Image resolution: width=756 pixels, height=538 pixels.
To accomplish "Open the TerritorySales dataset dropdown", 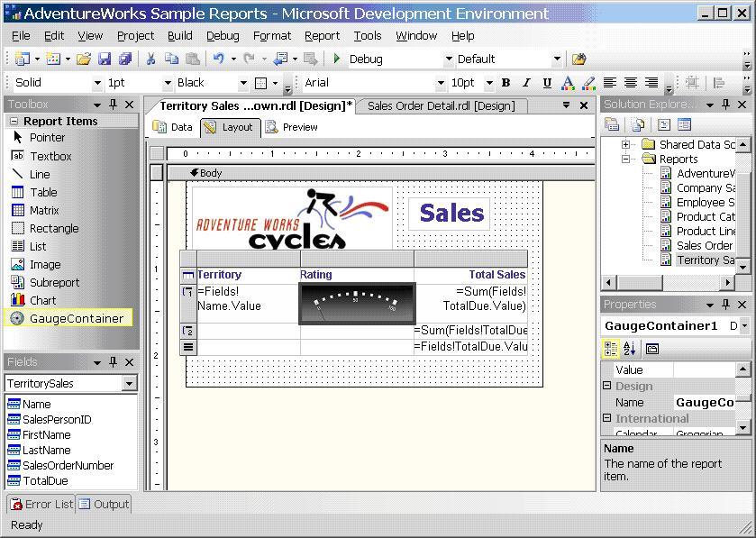I will point(129,383).
